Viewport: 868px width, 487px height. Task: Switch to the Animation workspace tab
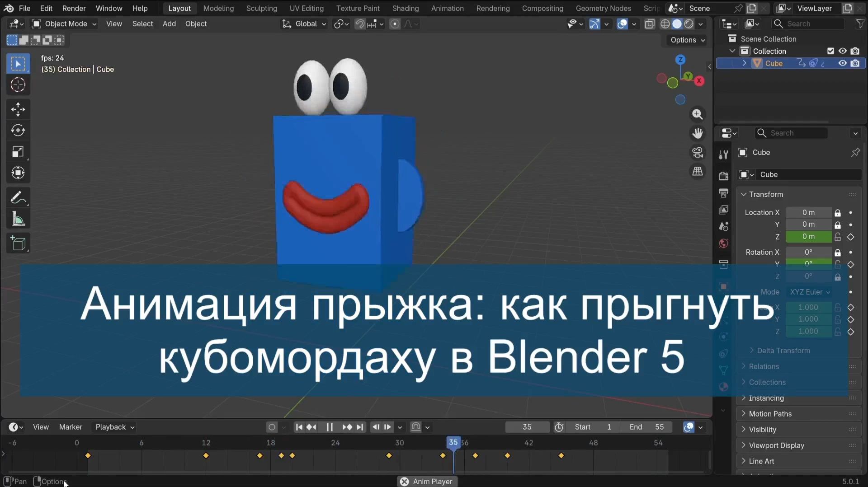(x=447, y=8)
